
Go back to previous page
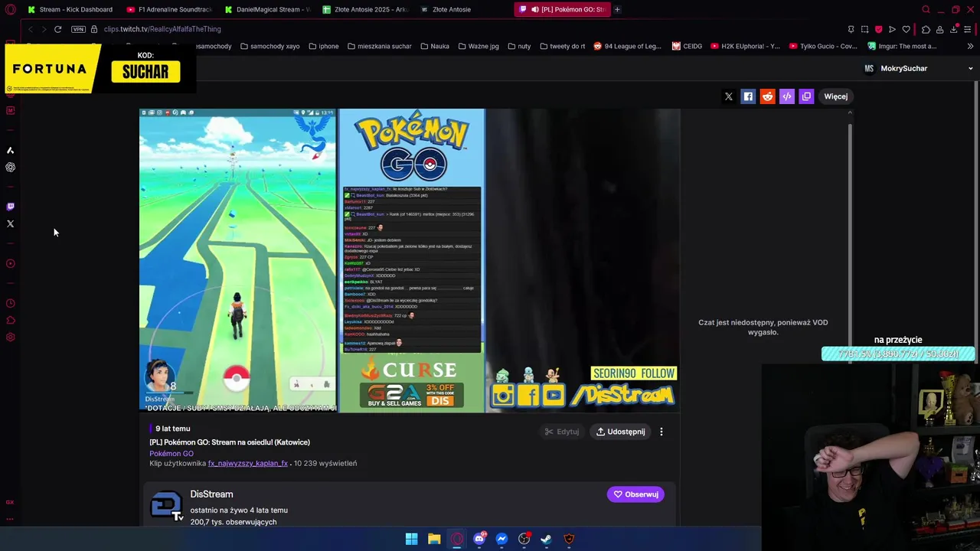(30, 29)
